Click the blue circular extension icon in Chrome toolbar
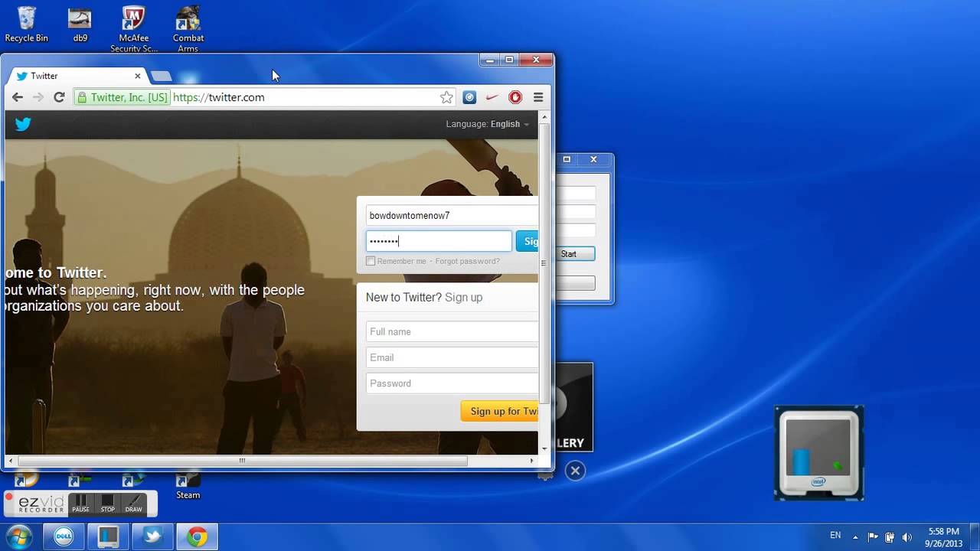The width and height of the screenshot is (980, 551). [470, 97]
